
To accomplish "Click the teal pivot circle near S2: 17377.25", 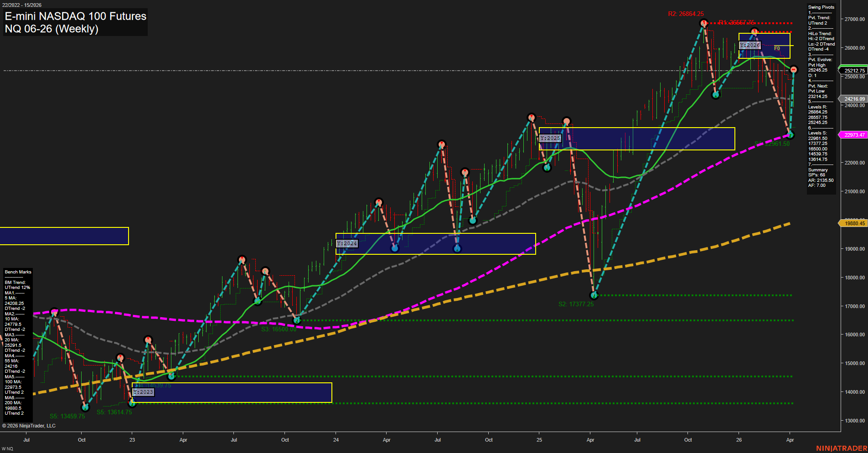I will coord(593,295).
